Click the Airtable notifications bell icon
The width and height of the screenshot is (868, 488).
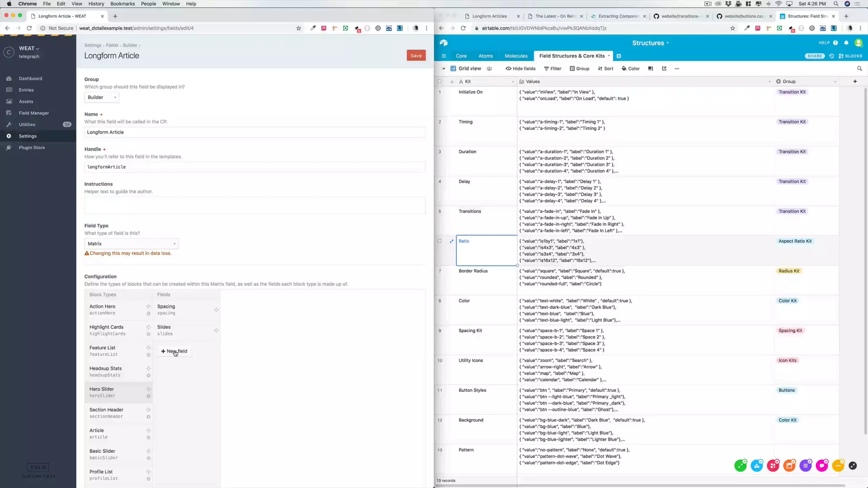[846, 43]
